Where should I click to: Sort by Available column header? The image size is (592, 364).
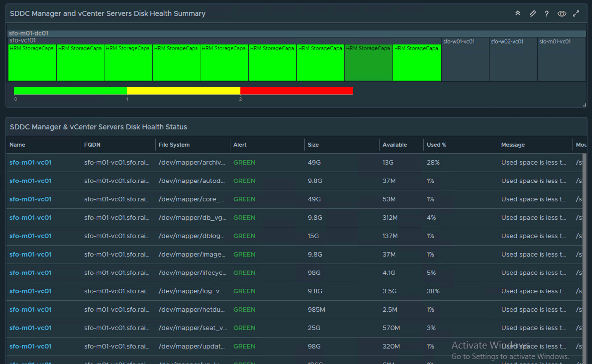pos(395,145)
